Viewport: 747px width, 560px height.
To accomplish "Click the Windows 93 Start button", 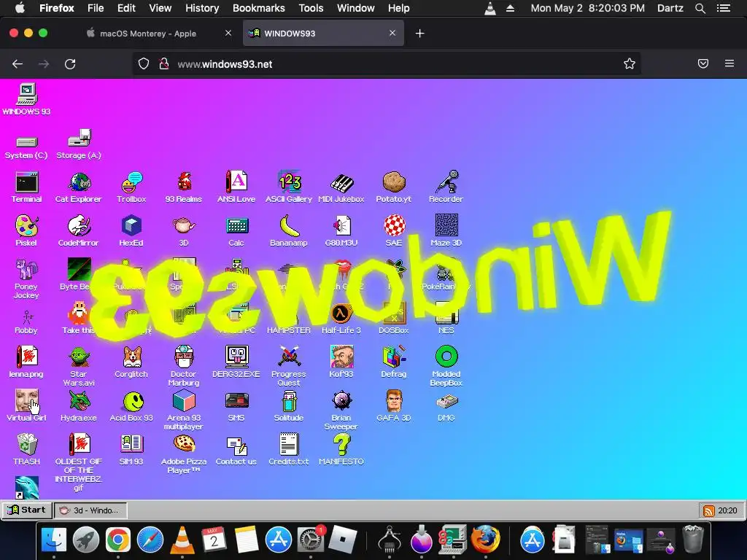I will [27, 510].
